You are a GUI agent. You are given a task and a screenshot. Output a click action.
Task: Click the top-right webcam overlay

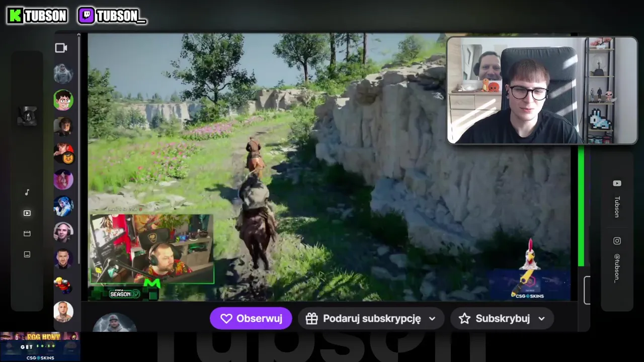[542, 90]
